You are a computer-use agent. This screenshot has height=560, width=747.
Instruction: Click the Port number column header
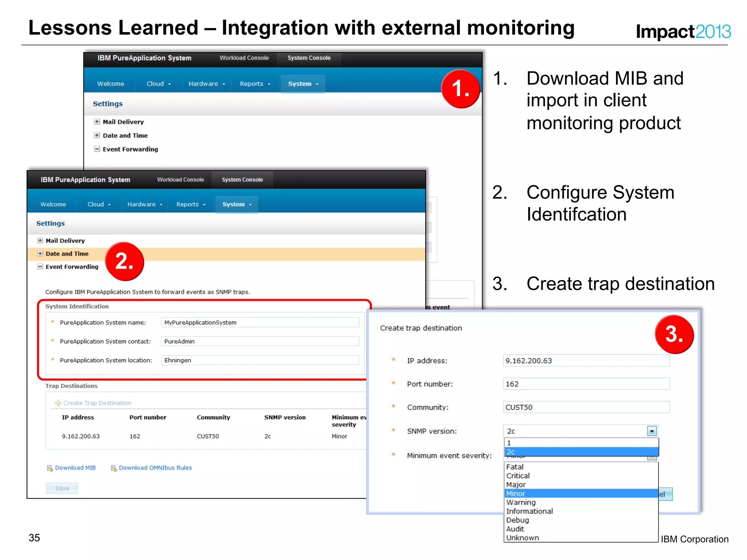[148, 417]
